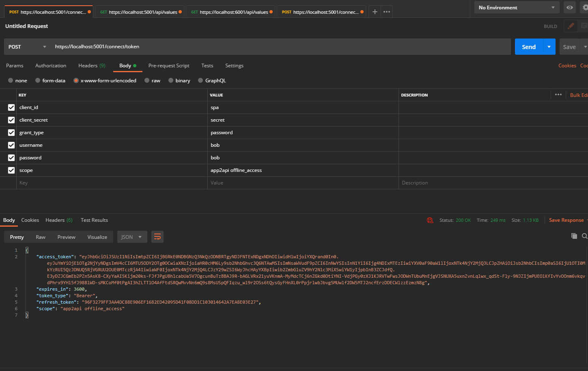Open the environment quick look eye icon
The image size is (588, 371).
(x=569, y=7)
